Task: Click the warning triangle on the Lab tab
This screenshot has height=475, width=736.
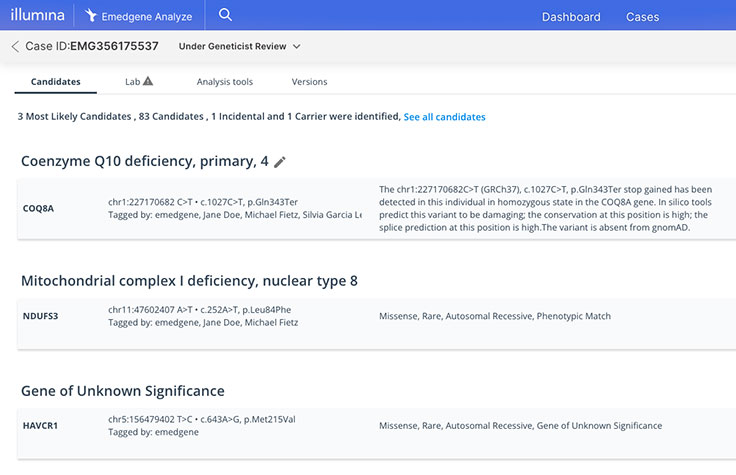Action: click(148, 81)
